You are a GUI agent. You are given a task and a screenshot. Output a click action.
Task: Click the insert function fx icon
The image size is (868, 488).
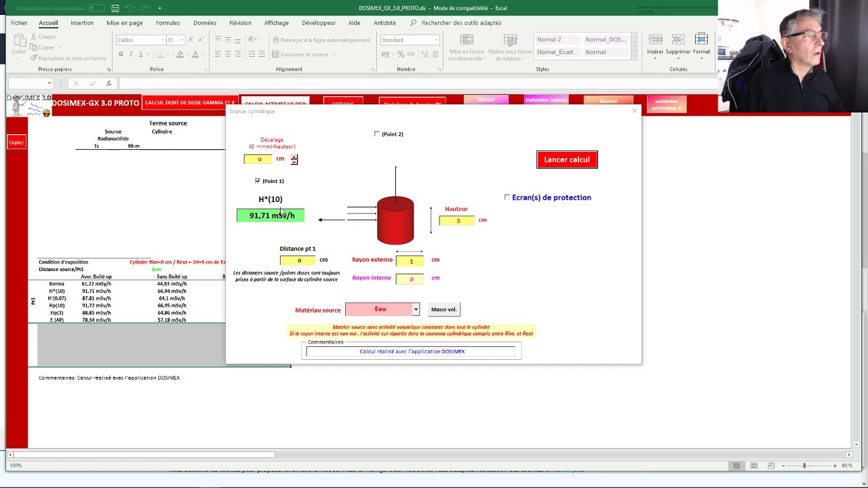click(x=108, y=83)
